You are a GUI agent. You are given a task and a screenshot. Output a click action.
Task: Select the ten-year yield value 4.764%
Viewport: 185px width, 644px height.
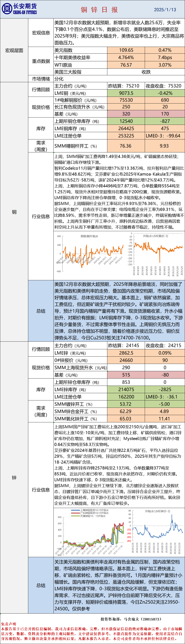(126, 57)
